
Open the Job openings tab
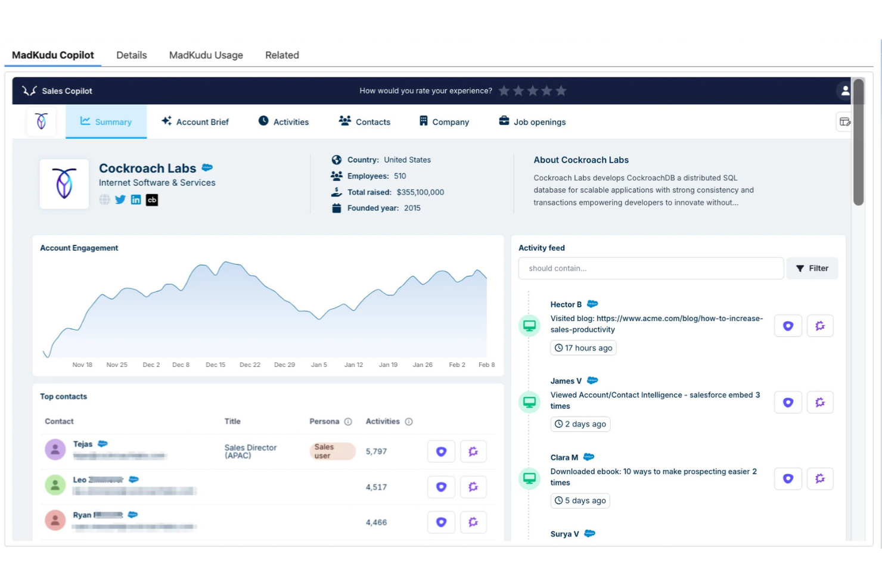(x=532, y=122)
